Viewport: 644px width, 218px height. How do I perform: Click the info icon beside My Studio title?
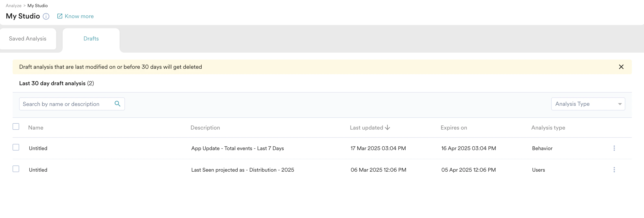(46, 16)
